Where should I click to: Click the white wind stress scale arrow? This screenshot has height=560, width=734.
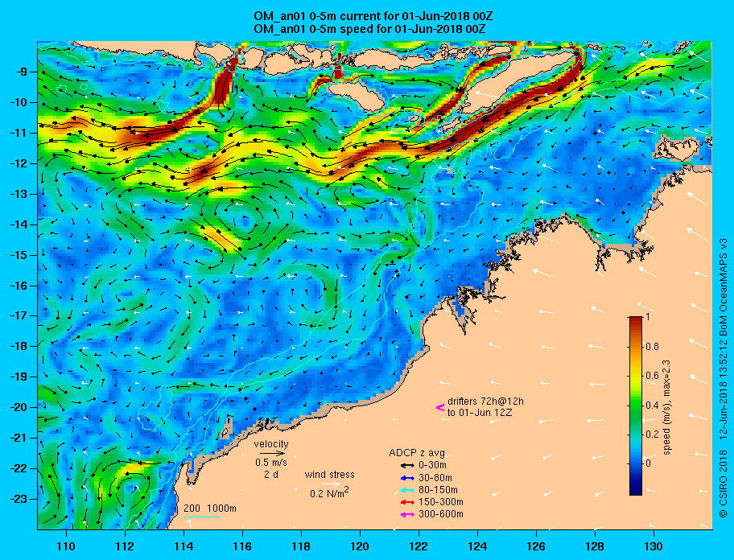pos(331,484)
